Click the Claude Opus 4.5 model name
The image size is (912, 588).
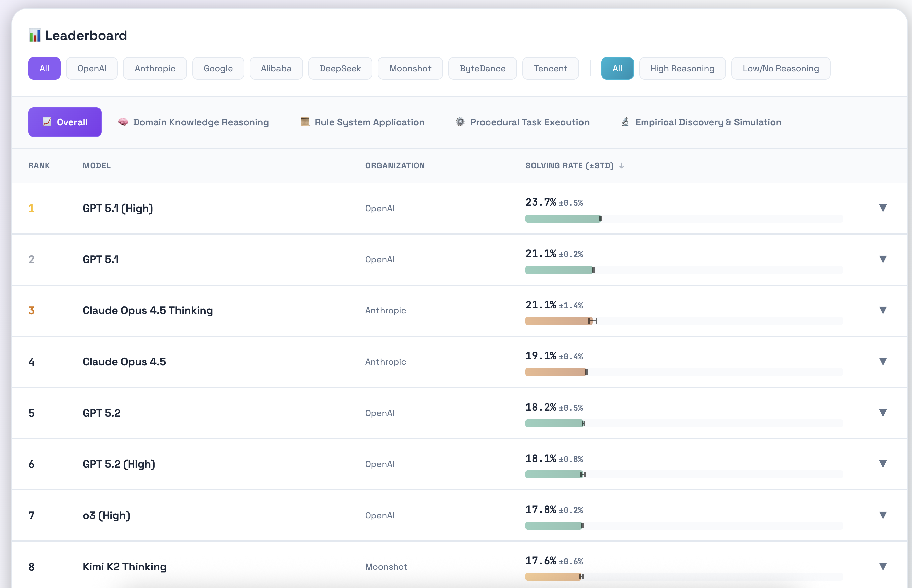pos(124,362)
